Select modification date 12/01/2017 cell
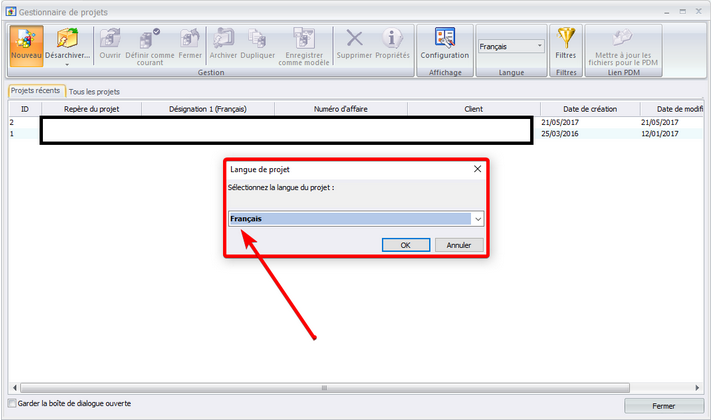The image size is (713, 420). (659, 134)
